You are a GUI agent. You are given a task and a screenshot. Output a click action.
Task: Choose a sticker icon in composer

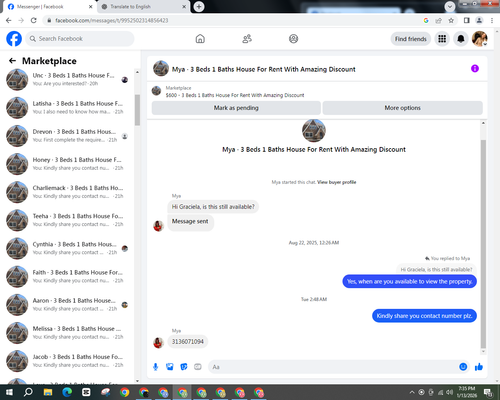[x=184, y=367]
